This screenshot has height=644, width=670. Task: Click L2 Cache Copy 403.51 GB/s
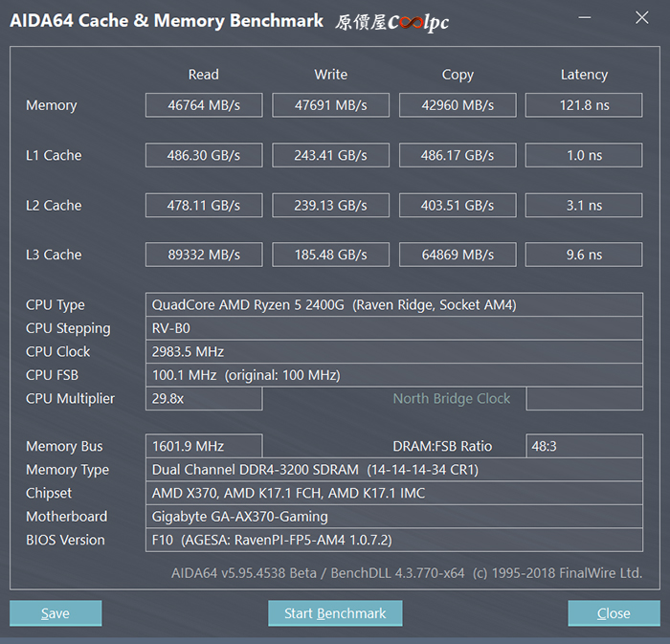[458, 206]
